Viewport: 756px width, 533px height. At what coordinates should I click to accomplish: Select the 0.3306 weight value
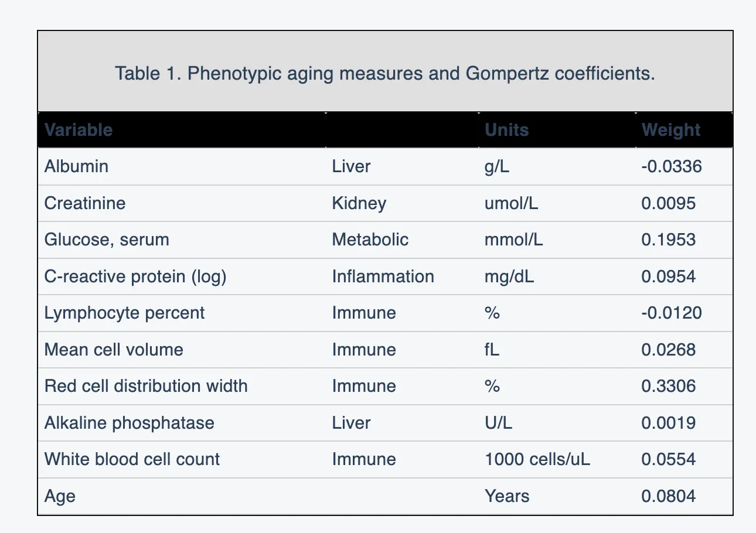pos(668,386)
